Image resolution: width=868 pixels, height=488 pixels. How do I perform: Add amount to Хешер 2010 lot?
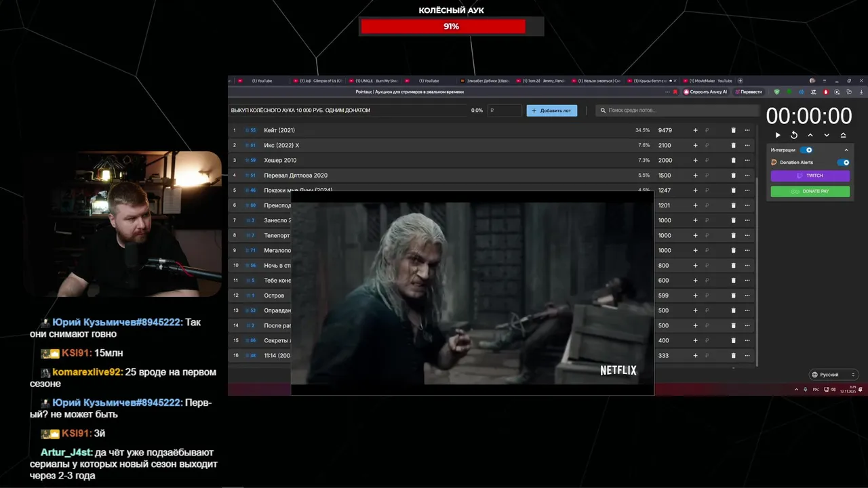(695, 160)
